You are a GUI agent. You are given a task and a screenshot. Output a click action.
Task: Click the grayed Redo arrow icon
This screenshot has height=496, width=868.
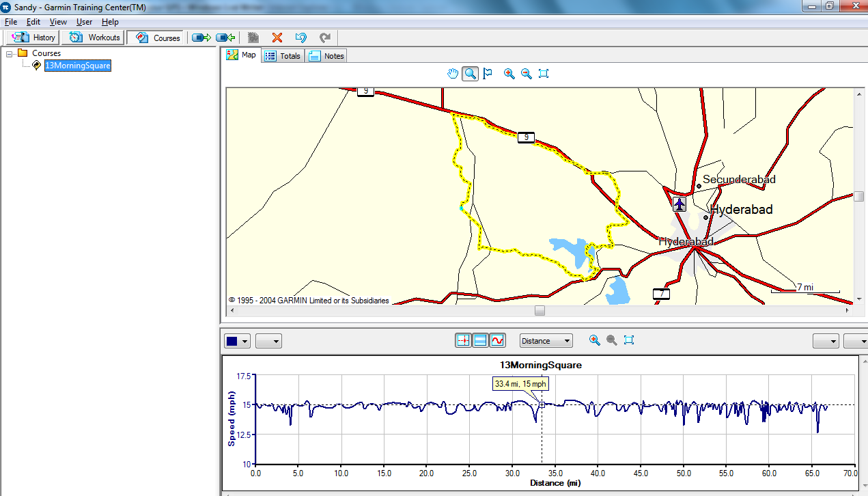325,38
